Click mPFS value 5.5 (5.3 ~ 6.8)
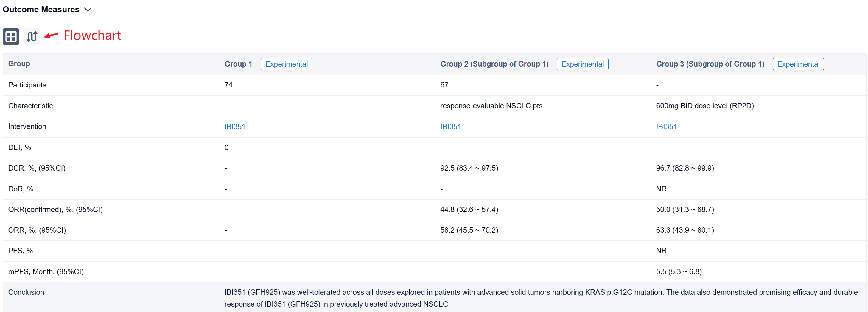The width and height of the screenshot is (868, 312). point(678,271)
